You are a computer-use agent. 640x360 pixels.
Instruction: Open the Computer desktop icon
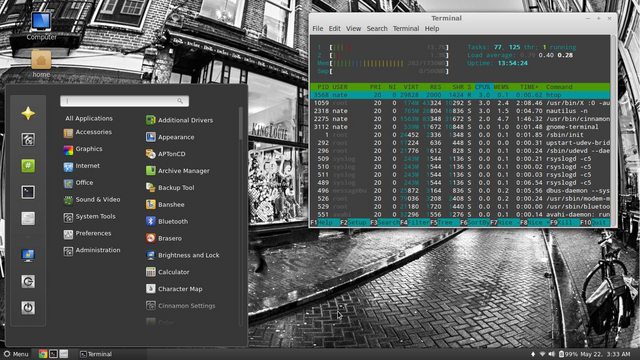41,25
